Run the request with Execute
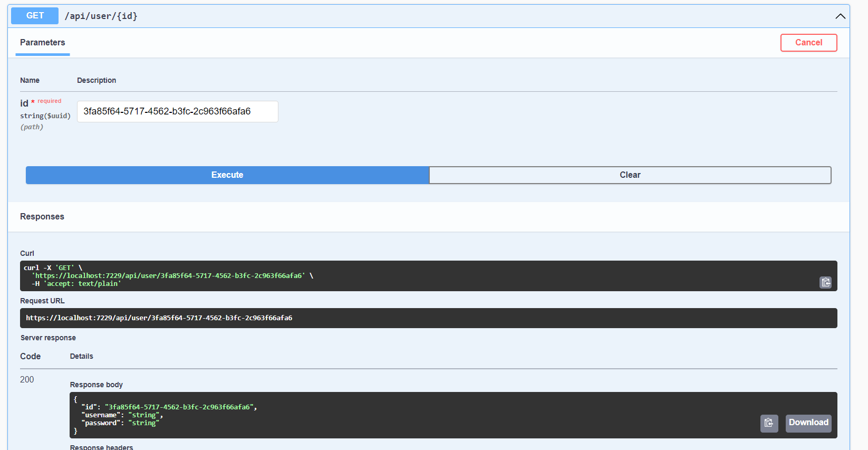868x450 pixels. point(227,175)
